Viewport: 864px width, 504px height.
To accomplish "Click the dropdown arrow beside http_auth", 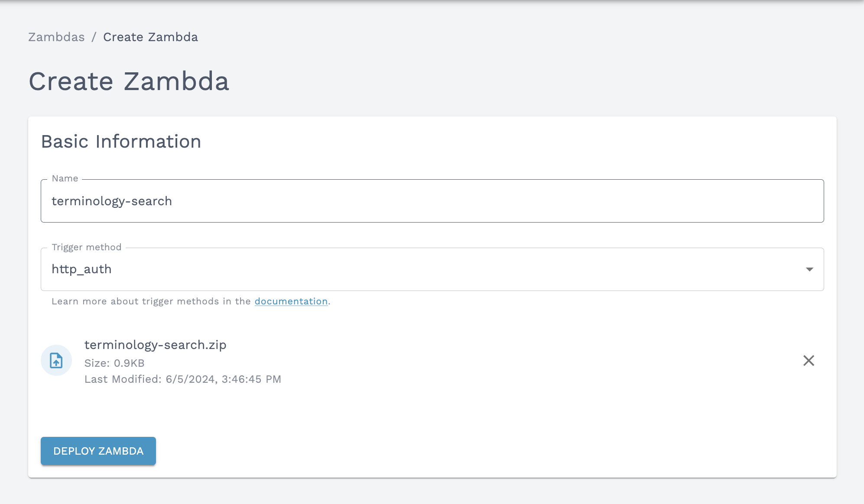I will 810,269.
